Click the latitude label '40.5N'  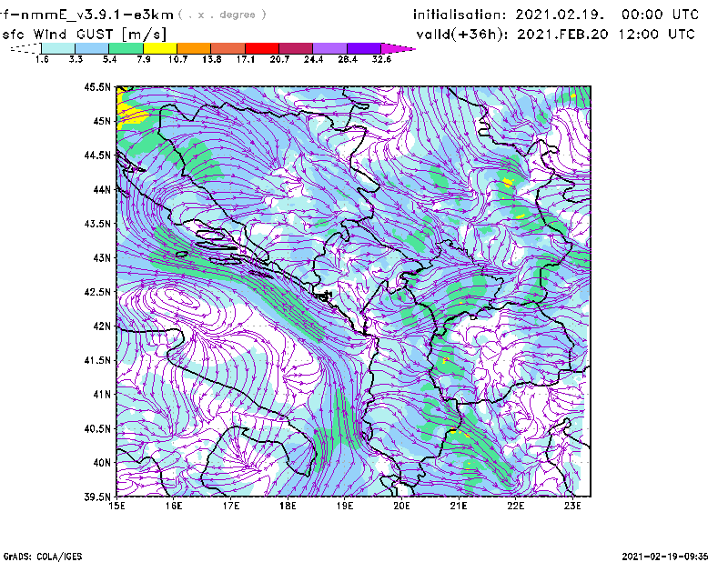97,429
